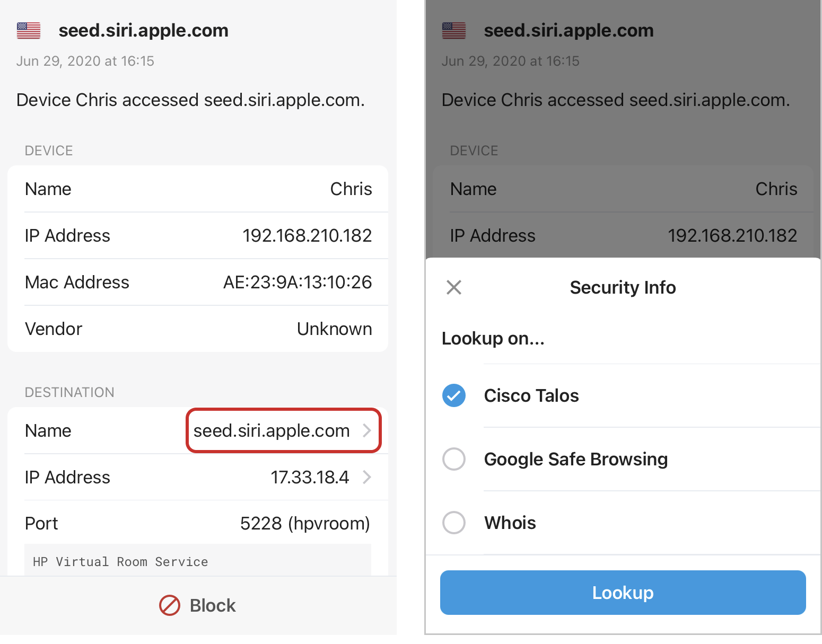
Task: Open chevron beside seed.siri.apple.com destination name
Action: tap(366, 430)
